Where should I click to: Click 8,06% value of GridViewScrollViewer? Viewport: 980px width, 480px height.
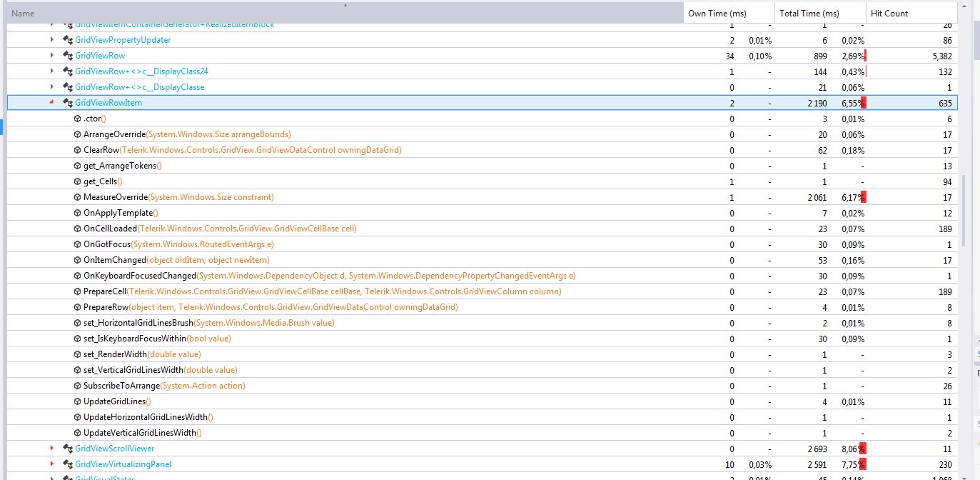click(853, 449)
